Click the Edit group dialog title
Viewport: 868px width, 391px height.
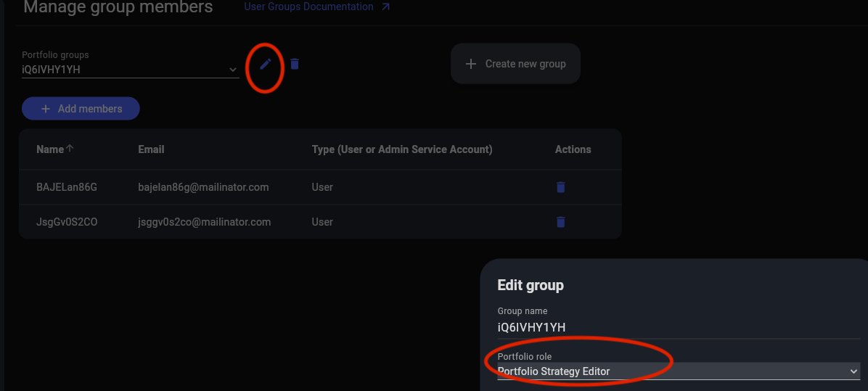click(x=531, y=285)
